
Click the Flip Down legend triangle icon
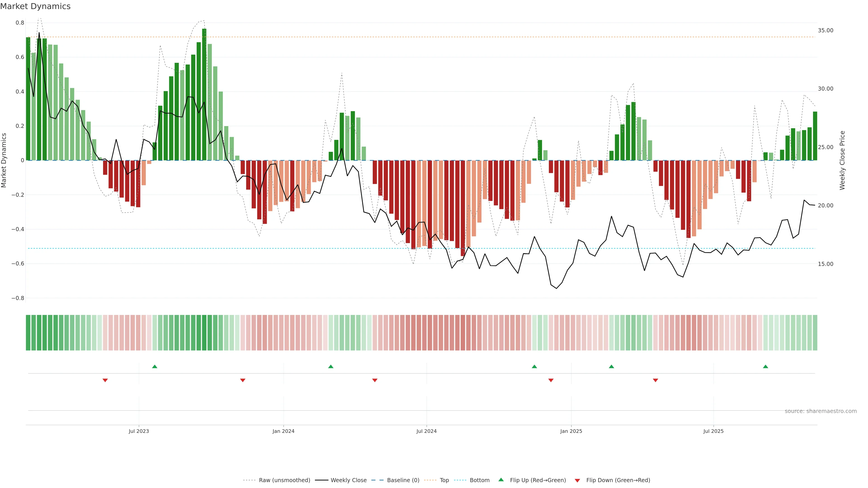pyautogui.click(x=577, y=480)
